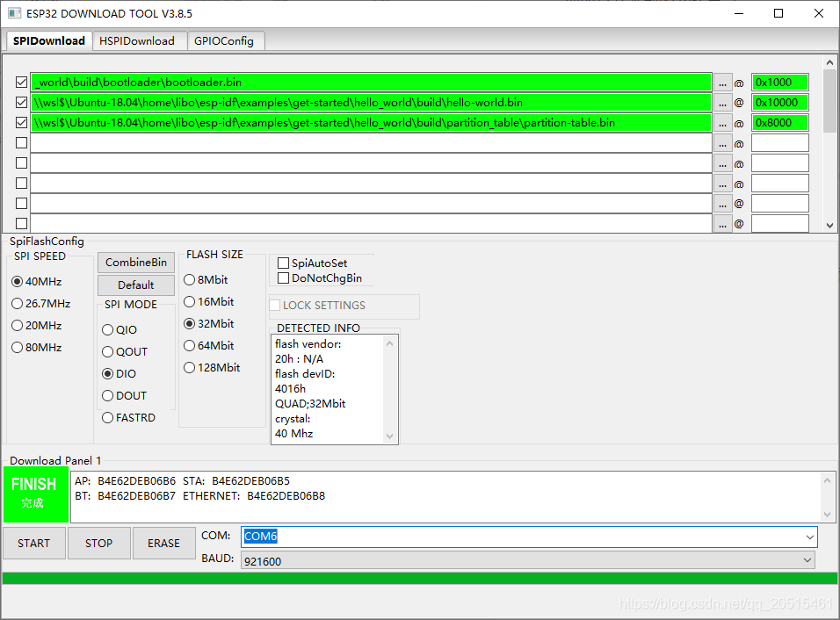Switch to the HSPIDownload tab
Viewport: 840px width, 620px height.
tap(138, 41)
